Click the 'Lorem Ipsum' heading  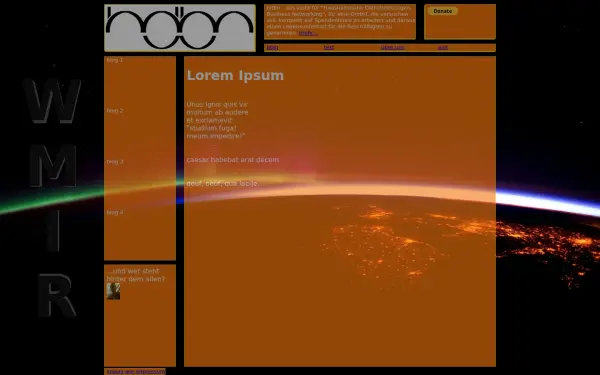pyautogui.click(x=235, y=75)
